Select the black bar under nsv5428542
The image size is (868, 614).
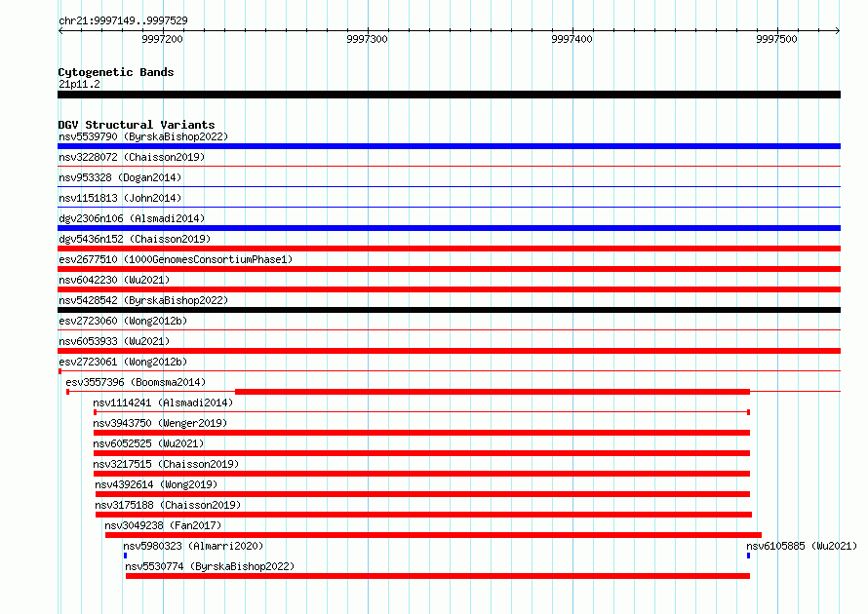click(x=449, y=310)
